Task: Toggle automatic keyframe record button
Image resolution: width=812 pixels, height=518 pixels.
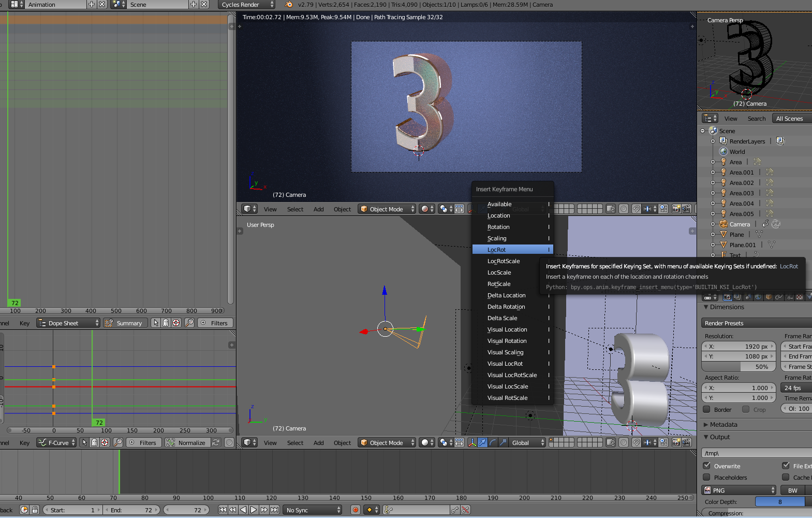Action: tap(356, 510)
